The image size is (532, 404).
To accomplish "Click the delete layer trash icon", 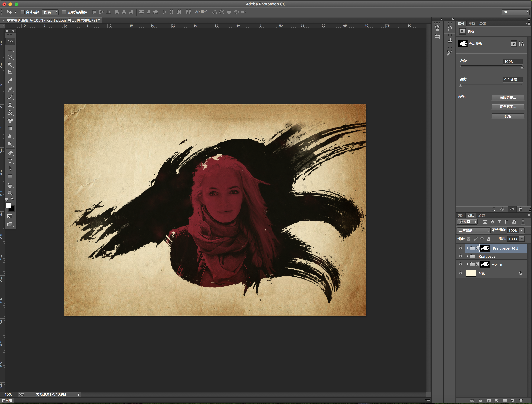I will point(521,400).
